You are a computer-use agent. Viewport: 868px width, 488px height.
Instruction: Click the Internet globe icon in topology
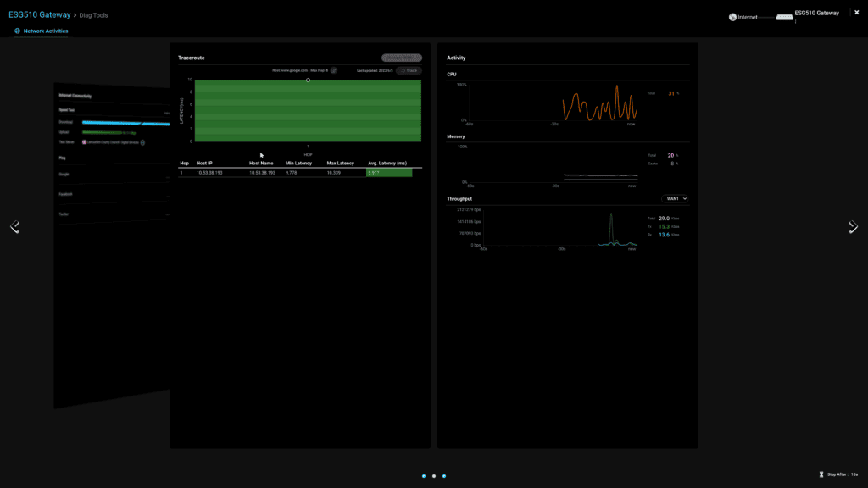tap(732, 17)
